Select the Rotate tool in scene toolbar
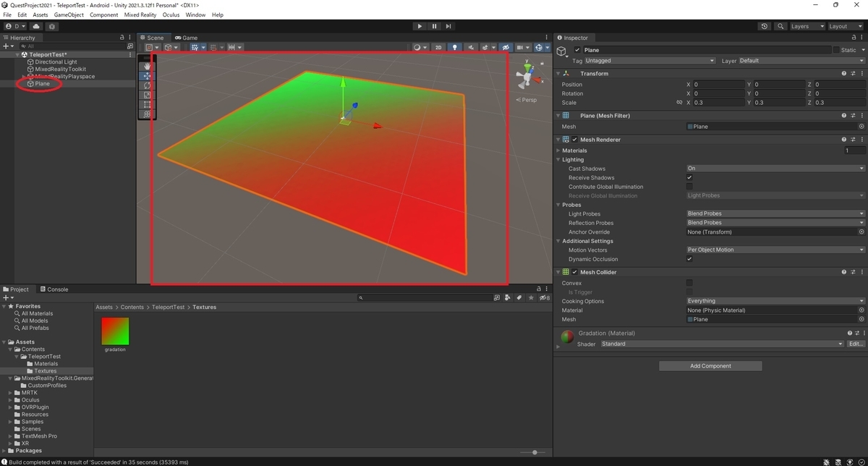 point(147,85)
